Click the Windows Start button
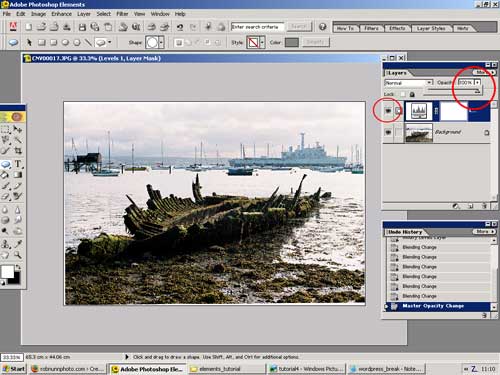500x375 pixels. pyautogui.click(x=13, y=369)
